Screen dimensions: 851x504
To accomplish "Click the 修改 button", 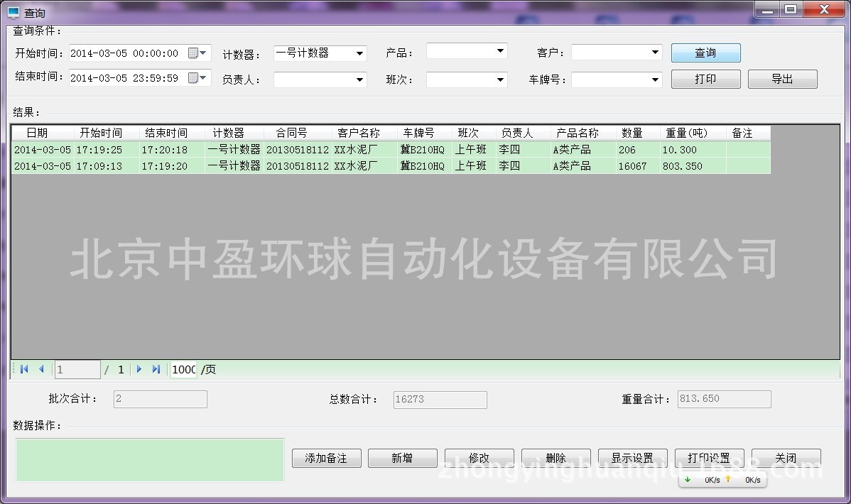I will tap(479, 459).
